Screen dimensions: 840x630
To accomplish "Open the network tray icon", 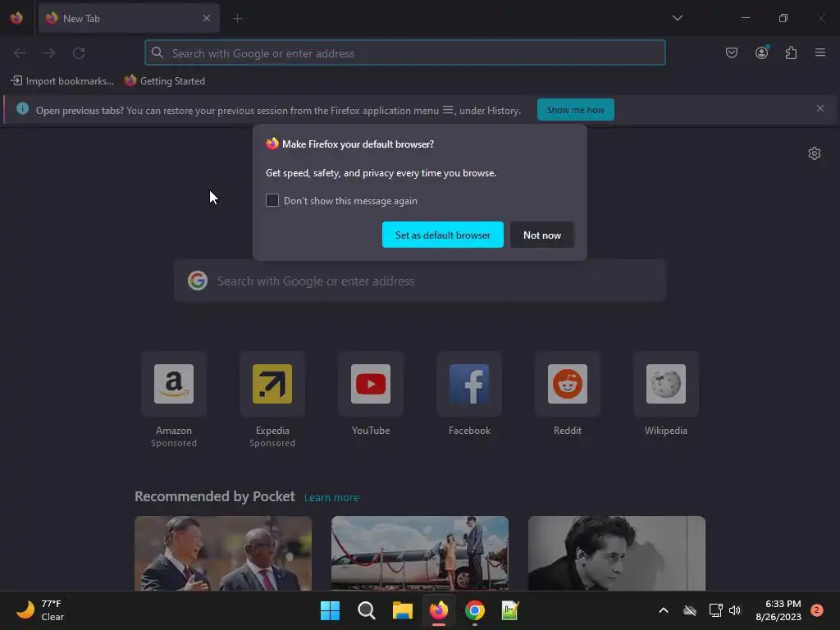I will click(715, 610).
